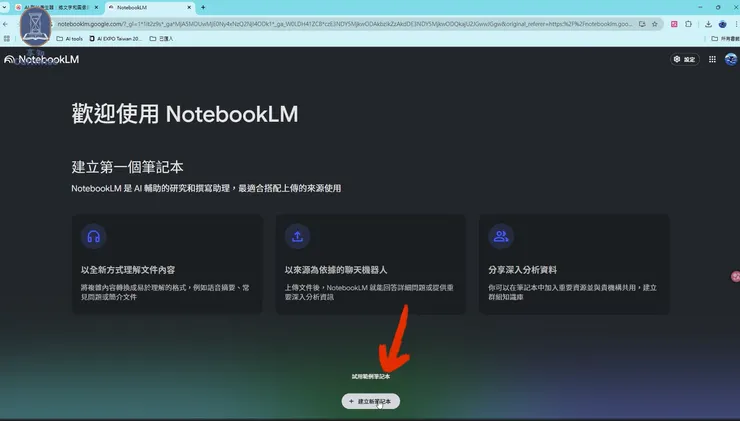The height and width of the screenshot is (421, 740).
Task: Click the 建立新筆記本 create notebook button
Action: 371,401
